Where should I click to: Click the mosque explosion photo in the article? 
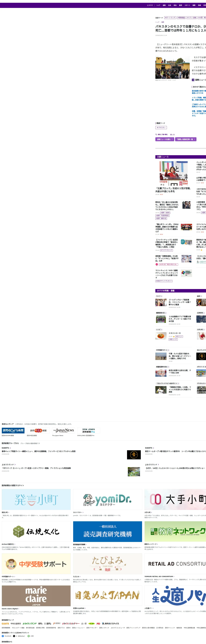click(173, 68)
